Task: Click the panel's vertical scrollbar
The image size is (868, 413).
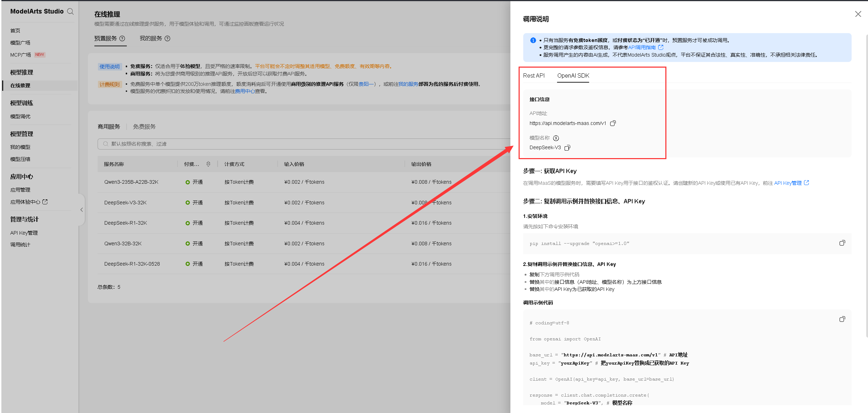Action: (866, 185)
